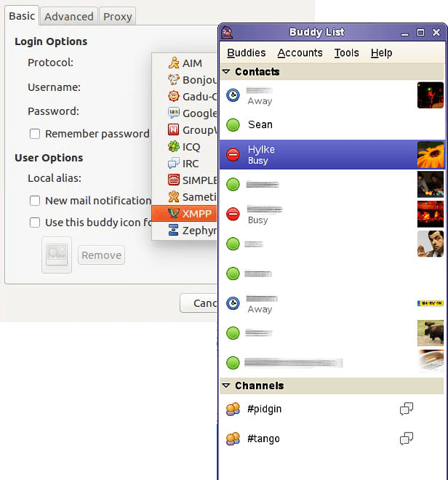Screen dimensions: 448x480
Task: Choose the ICQ flower icon
Action: point(174,147)
